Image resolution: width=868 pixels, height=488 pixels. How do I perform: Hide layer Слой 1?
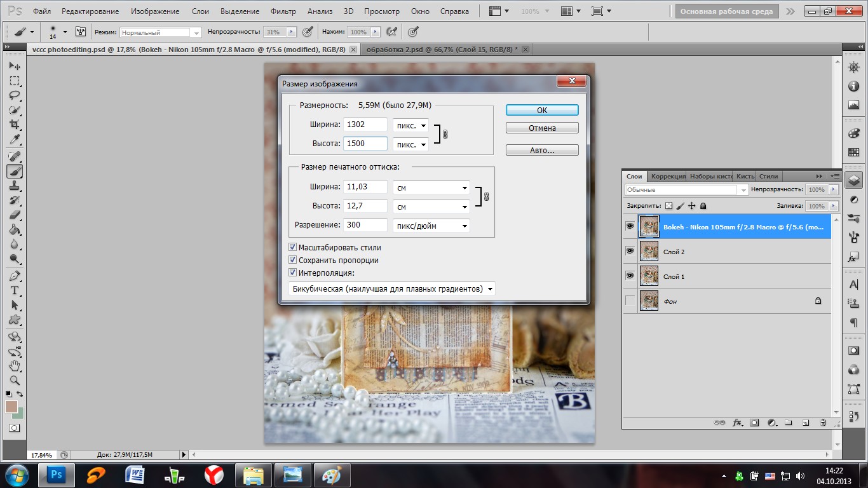(630, 276)
